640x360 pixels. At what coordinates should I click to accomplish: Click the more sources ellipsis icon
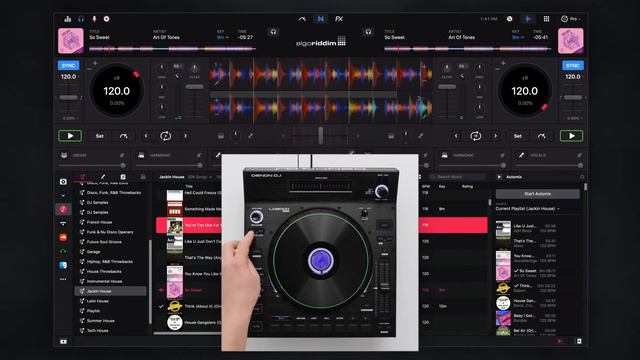pos(63,279)
